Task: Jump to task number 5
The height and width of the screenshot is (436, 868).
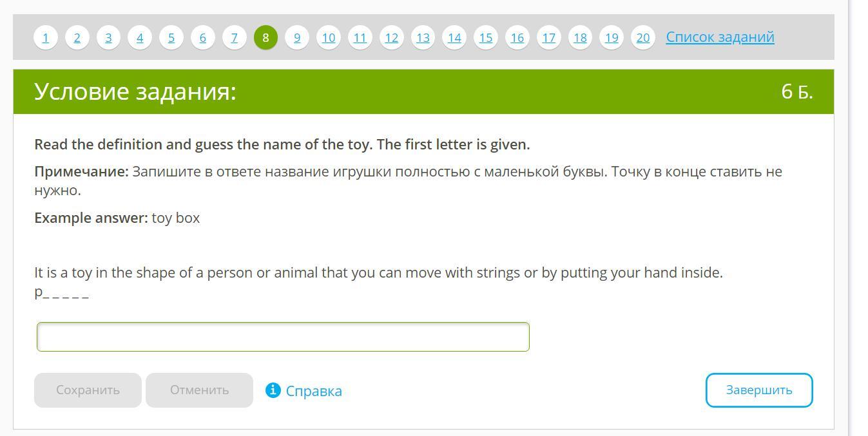Action: (171, 37)
